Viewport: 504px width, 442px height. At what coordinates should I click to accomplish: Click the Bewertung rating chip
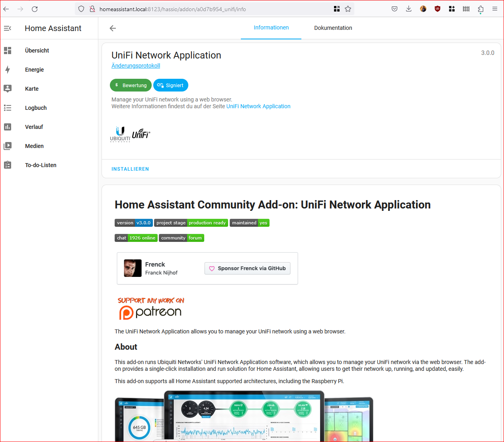(x=131, y=85)
